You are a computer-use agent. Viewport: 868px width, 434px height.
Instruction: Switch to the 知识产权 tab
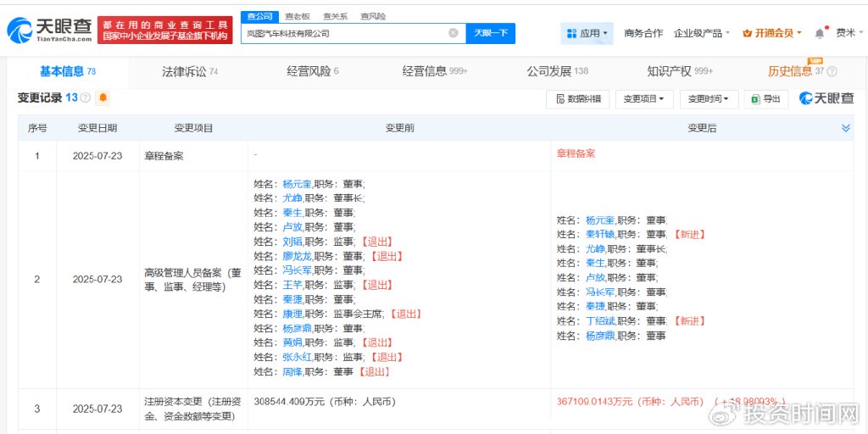tap(680, 71)
